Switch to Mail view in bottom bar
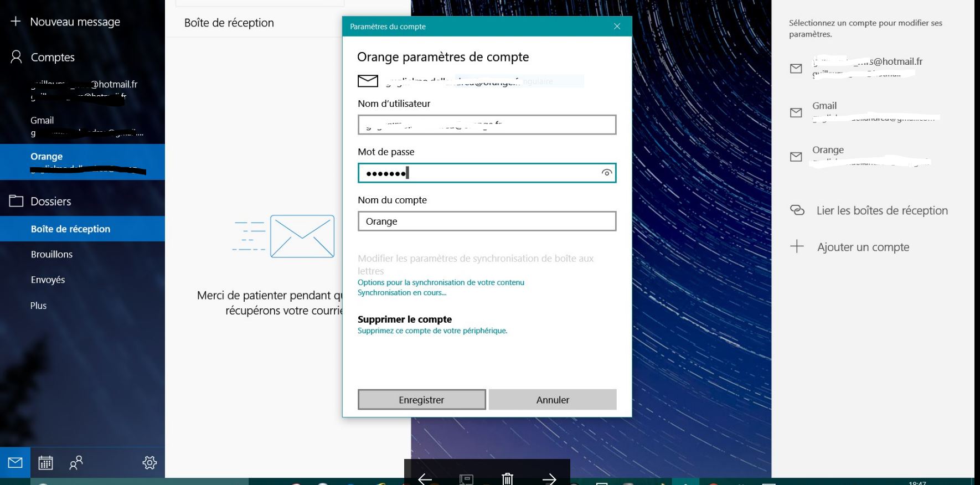This screenshot has height=485, width=980. tap(15, 462)
